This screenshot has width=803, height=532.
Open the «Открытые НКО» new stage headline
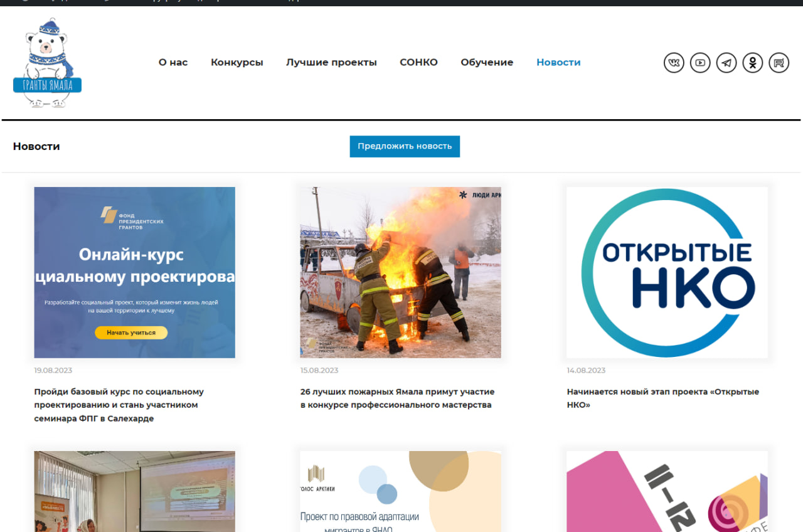click(x=662, y=398)
